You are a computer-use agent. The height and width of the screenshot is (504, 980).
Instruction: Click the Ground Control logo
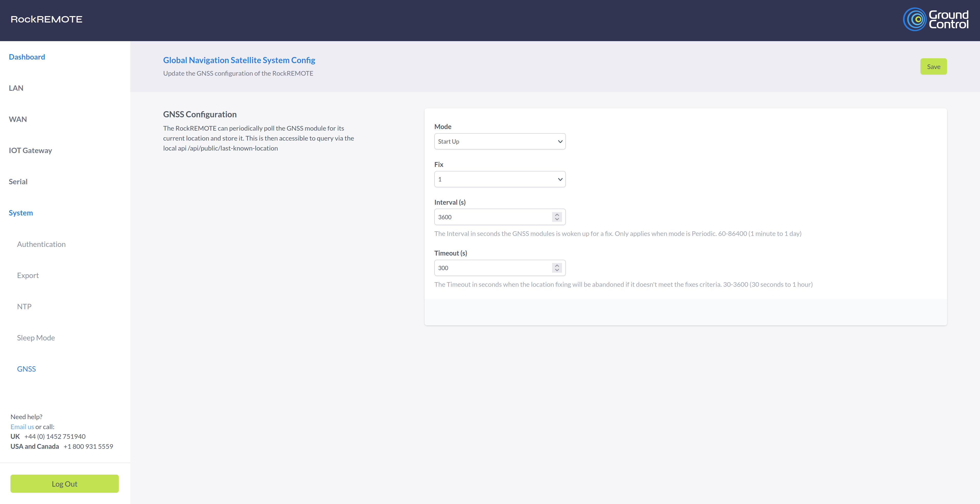(936, 19)
